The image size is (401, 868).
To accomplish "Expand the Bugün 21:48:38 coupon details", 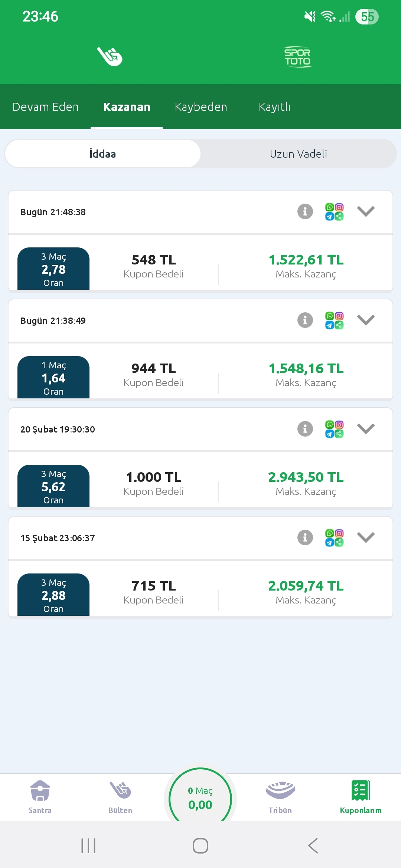I will (x=366, y=211).
